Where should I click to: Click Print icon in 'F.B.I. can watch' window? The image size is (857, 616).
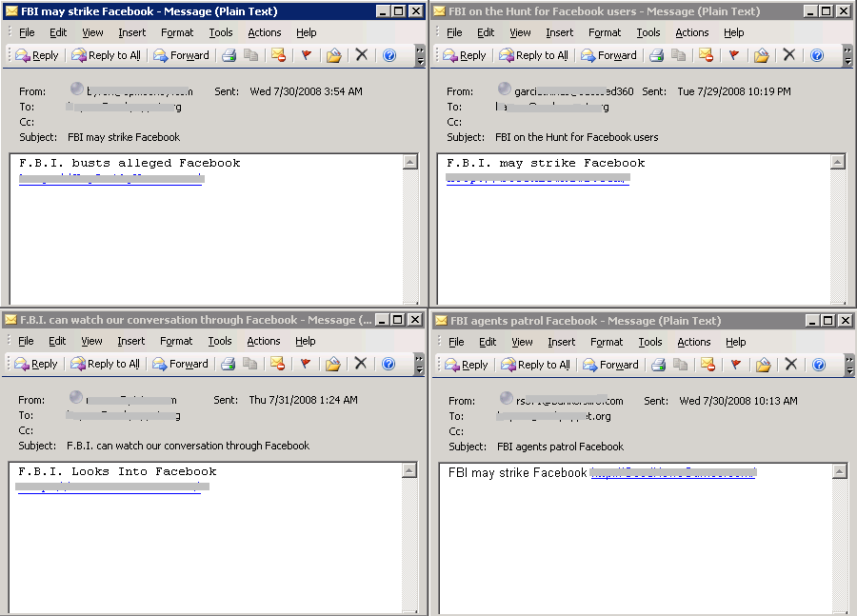pos(228,364)
